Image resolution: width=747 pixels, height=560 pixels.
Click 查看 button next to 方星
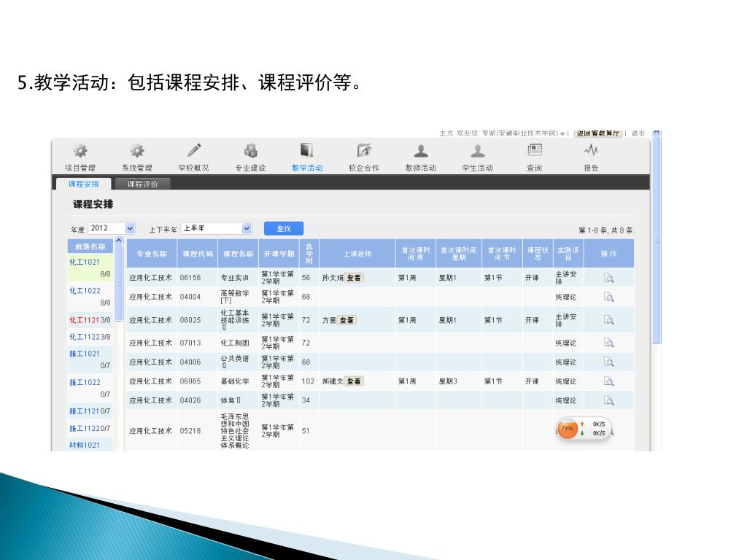coord(347,320)
